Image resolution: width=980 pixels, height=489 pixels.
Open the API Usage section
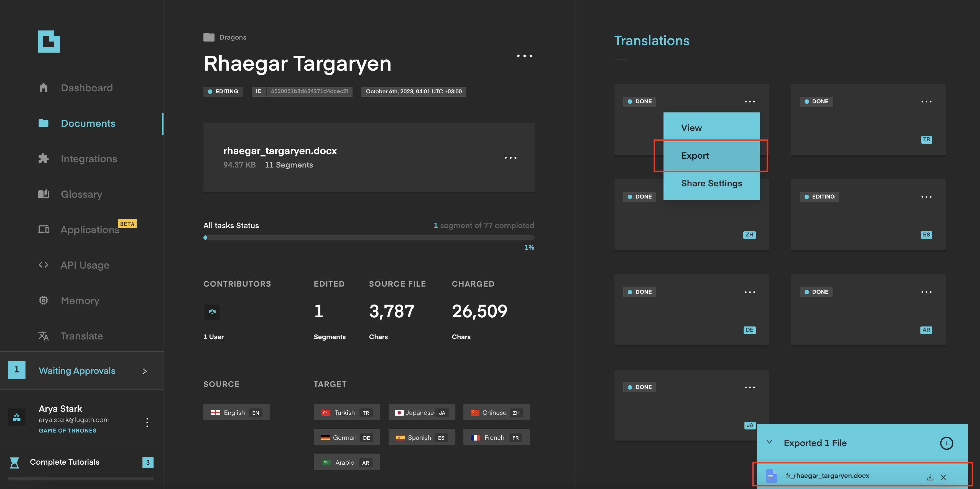point(85,265)
